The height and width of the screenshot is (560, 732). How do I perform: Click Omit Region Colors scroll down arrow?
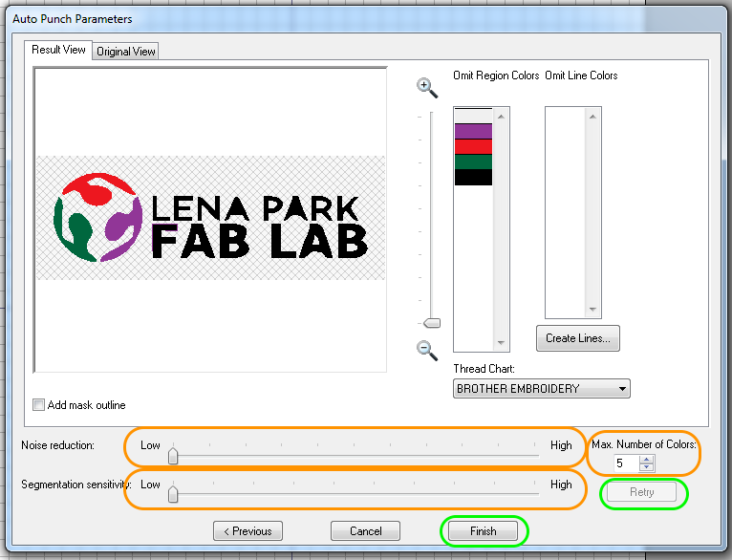click(501, 343)
